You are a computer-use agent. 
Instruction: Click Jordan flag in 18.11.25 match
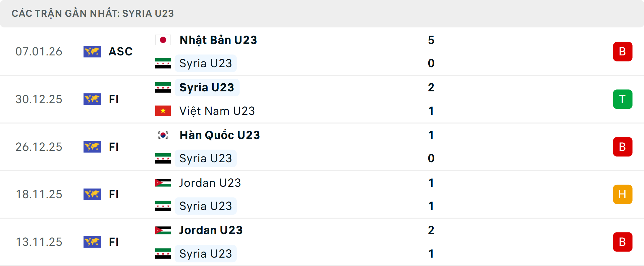click(x=163, y=183)
